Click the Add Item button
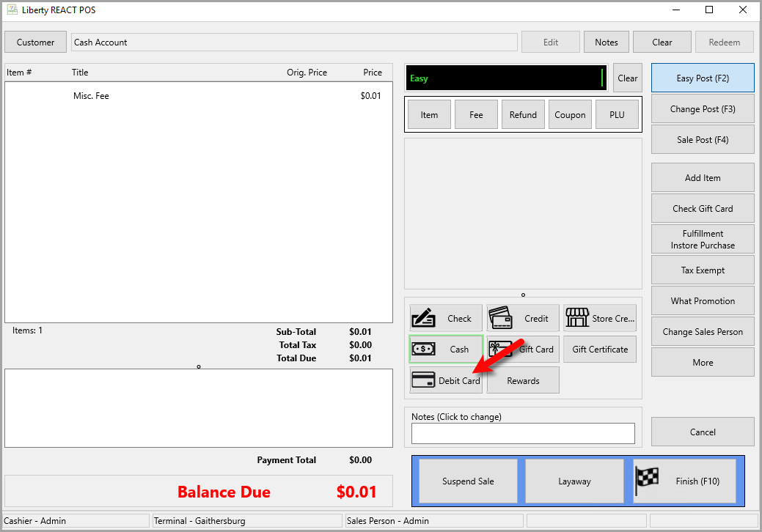 coord(703,177)
